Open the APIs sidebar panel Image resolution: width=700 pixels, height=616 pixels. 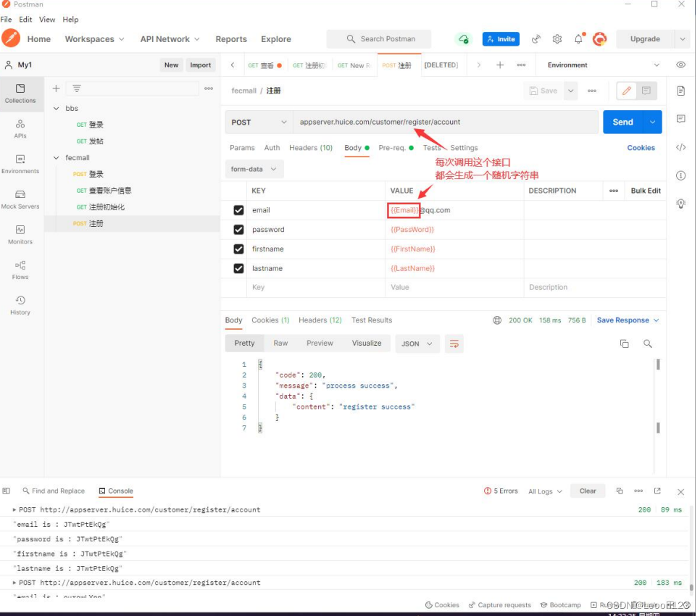(x=20, y=129)
